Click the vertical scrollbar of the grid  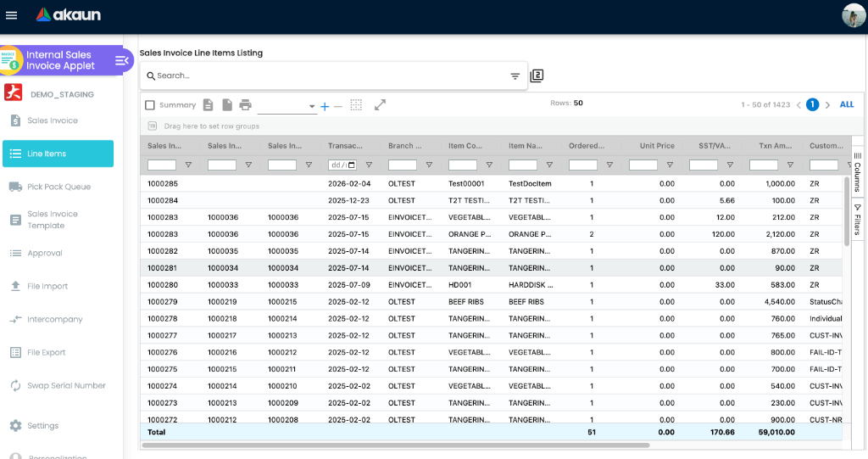[847, 210]
